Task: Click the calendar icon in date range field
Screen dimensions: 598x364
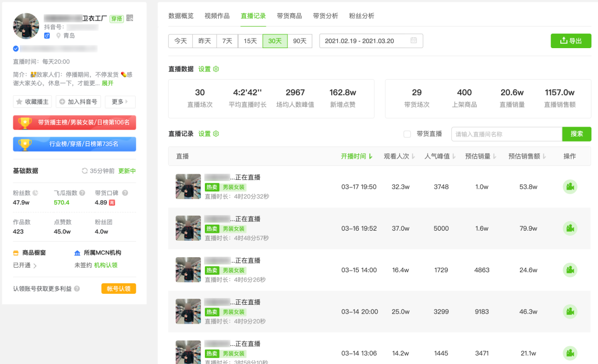Action: 414,41
